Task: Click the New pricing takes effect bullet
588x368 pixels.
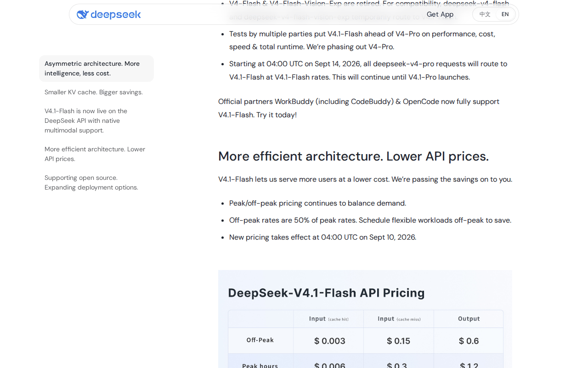Action: pyautogui.click(x=322, y=237)
